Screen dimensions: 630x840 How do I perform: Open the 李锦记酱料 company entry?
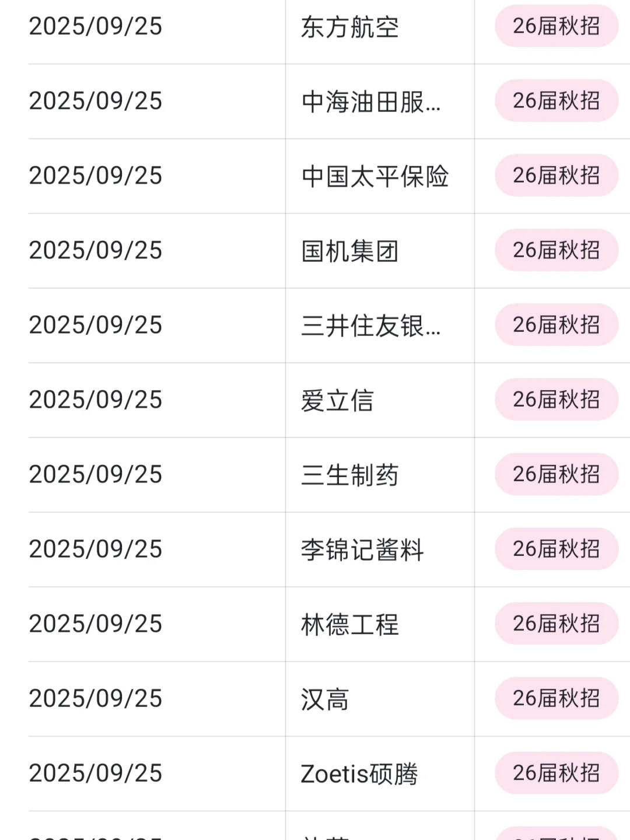pyautogui.click(x=362, y=549)
